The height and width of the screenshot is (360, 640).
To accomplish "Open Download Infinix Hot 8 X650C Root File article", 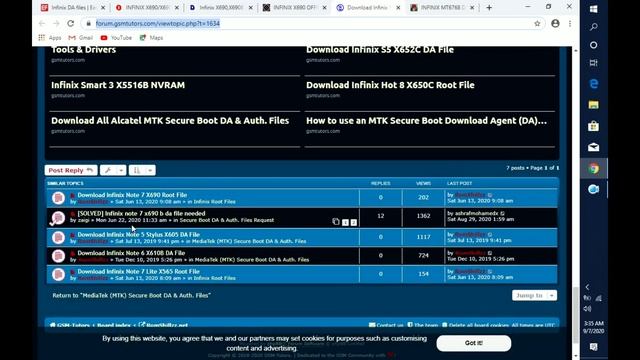I will (x=390, y=85).
